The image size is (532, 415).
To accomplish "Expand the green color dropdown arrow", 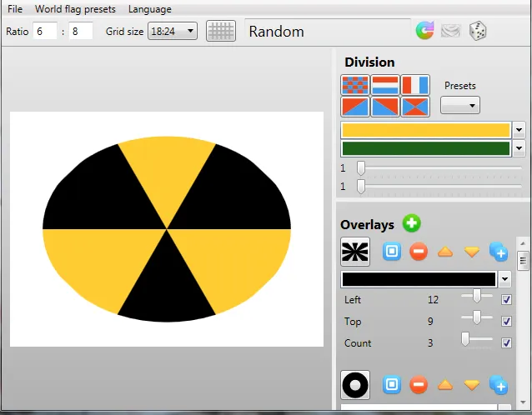I will pos(519,148).
